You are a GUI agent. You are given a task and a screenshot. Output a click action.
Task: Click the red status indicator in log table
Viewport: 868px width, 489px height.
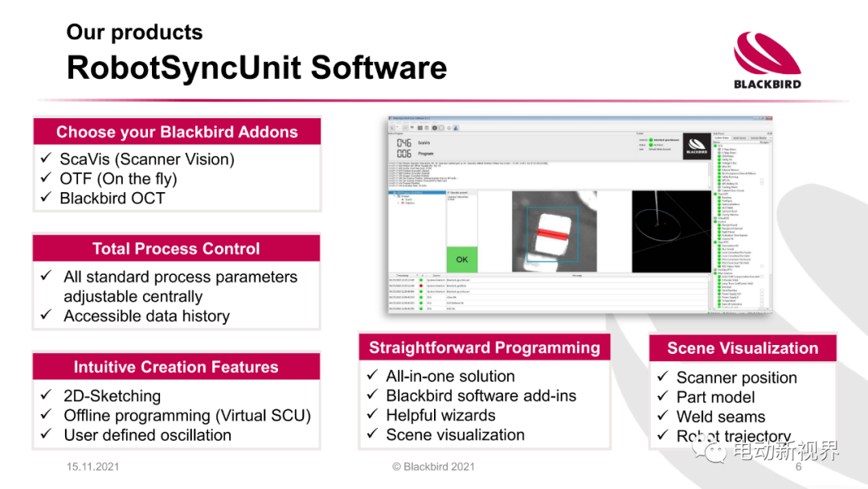click(x=420, y=286)
